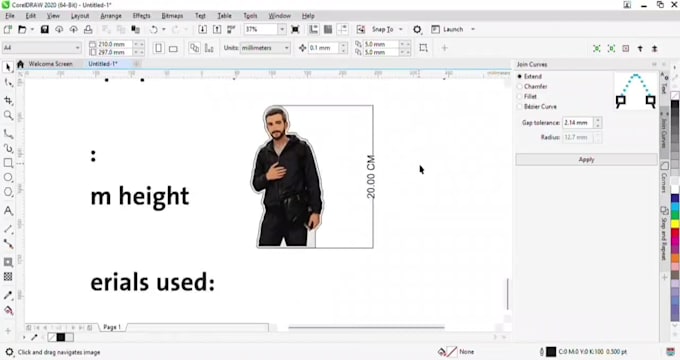Viewport: 680px width, 360px height.
Task: Select the Text tool
Action: pos(8,211)
